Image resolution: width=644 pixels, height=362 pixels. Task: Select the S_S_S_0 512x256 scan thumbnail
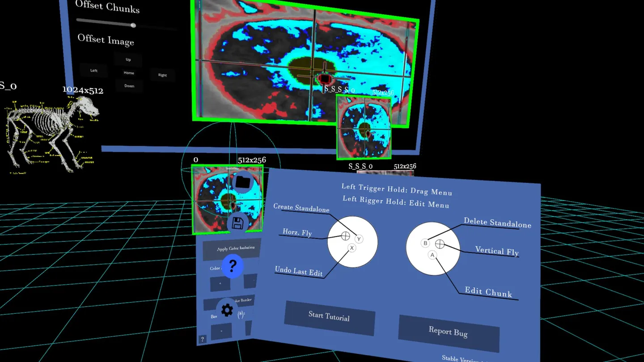pos(364,127)
